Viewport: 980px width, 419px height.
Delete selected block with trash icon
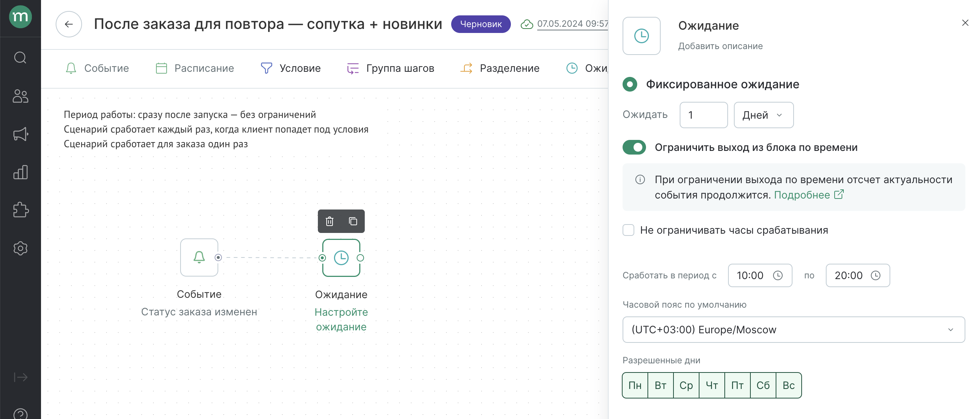tap(330, 221)
